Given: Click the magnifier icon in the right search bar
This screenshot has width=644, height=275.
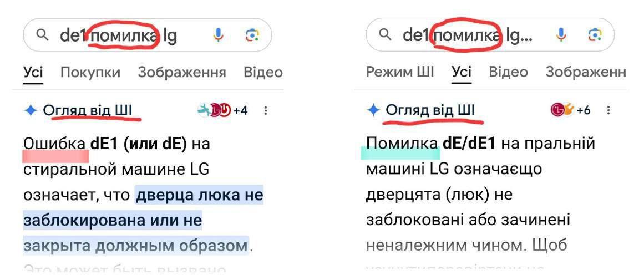Looking at the screenshot, I should tap(384, 35).
